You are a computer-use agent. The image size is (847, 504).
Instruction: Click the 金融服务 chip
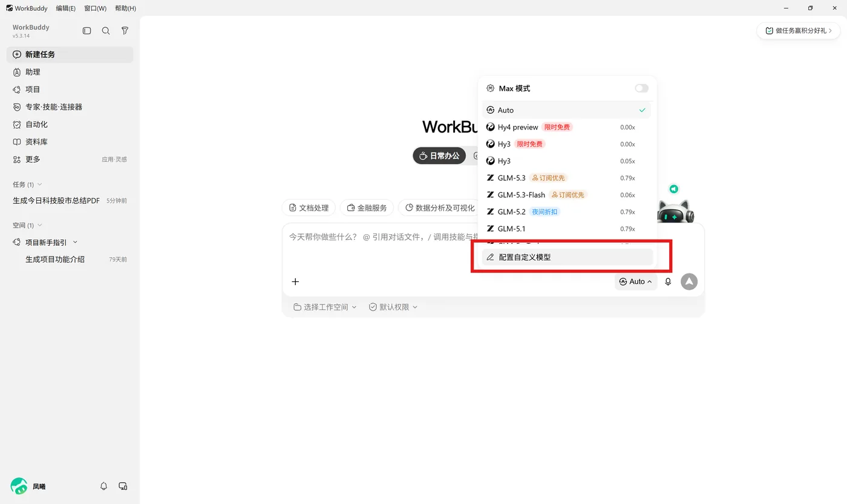367,208
